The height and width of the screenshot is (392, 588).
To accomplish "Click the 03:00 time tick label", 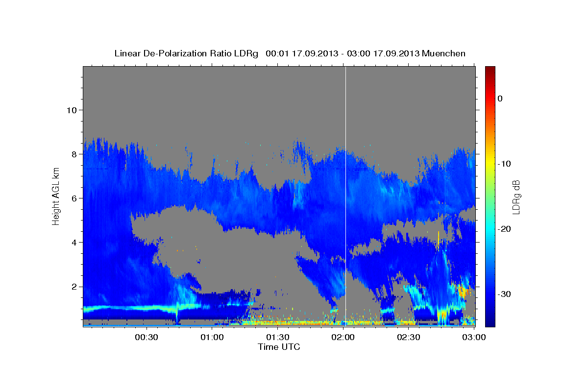I will [474, 338].
